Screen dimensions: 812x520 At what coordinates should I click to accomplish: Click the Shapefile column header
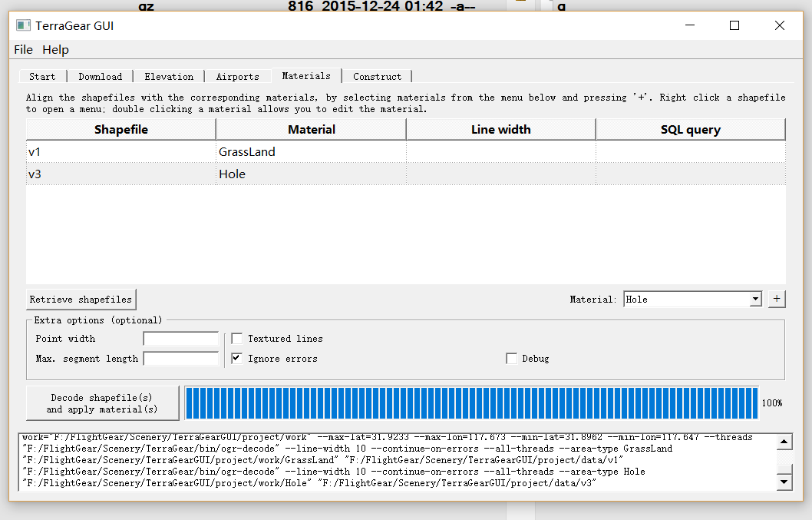click(x=121, y=129)
